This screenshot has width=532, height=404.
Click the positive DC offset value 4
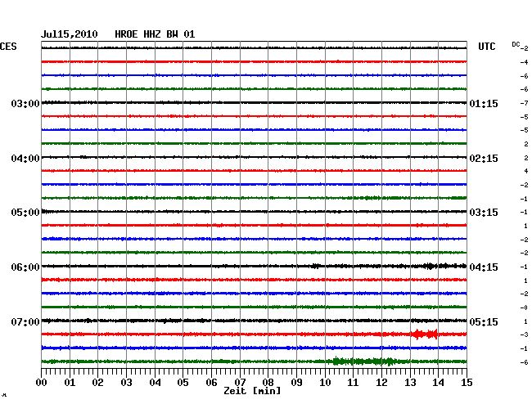(x=526, y=171)
